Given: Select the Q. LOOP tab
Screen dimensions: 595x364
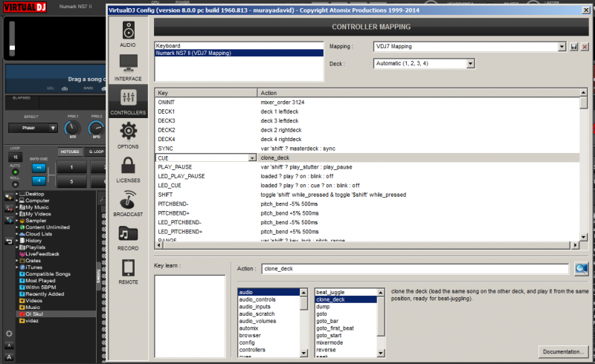Looking at the screenshot, I should (96, 152).
